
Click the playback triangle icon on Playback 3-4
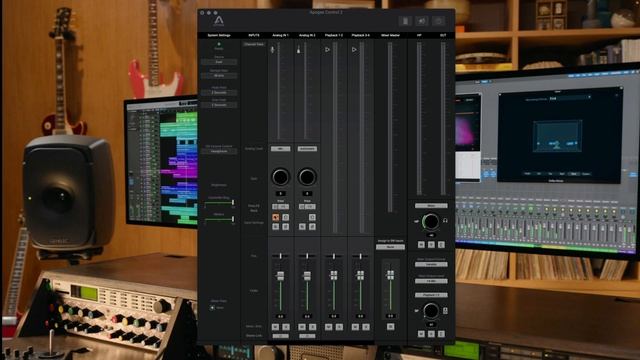[x=354, y=49]
